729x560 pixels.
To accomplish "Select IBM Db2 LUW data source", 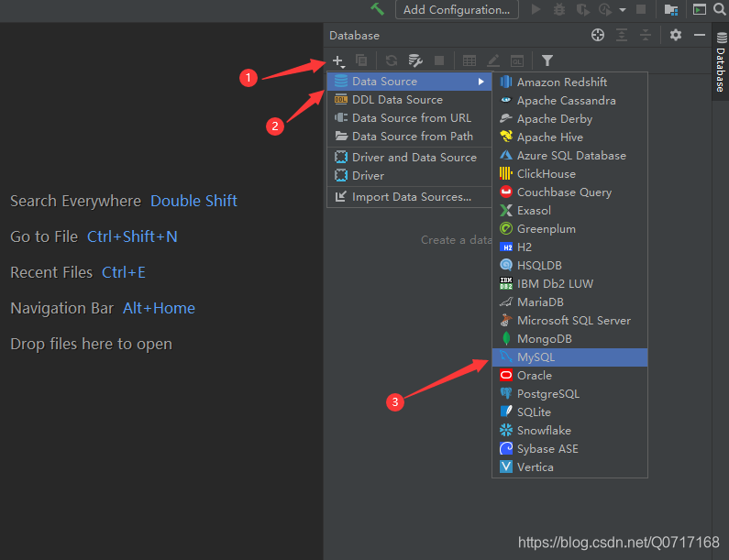I will pyautogui.click(x=569, y=283).
